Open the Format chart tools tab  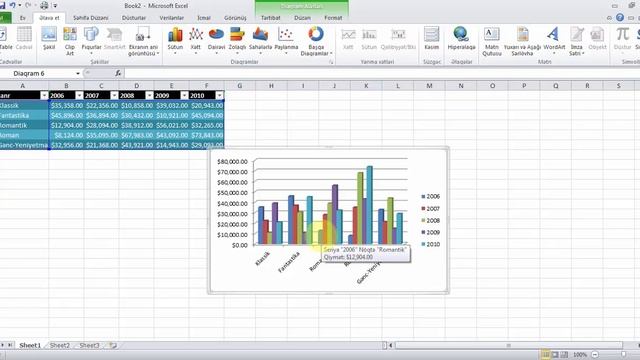click(333, 18)
